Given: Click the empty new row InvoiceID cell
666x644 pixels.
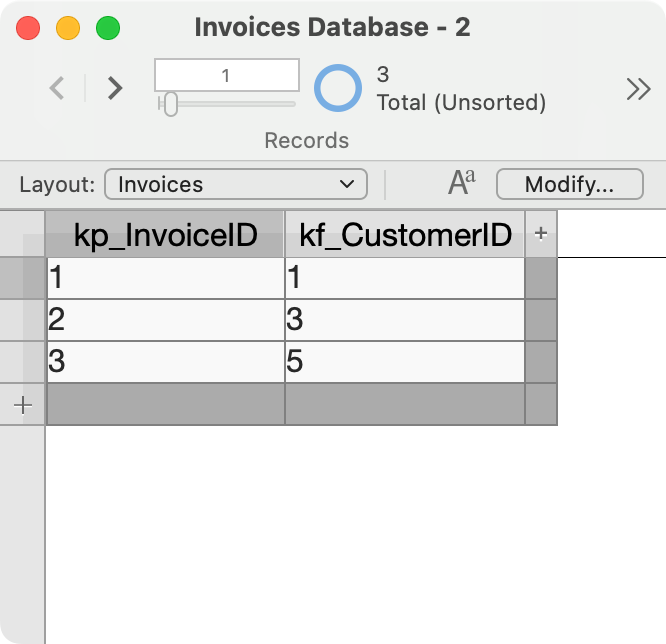Looking at the screenshot, I should [165, 404].
